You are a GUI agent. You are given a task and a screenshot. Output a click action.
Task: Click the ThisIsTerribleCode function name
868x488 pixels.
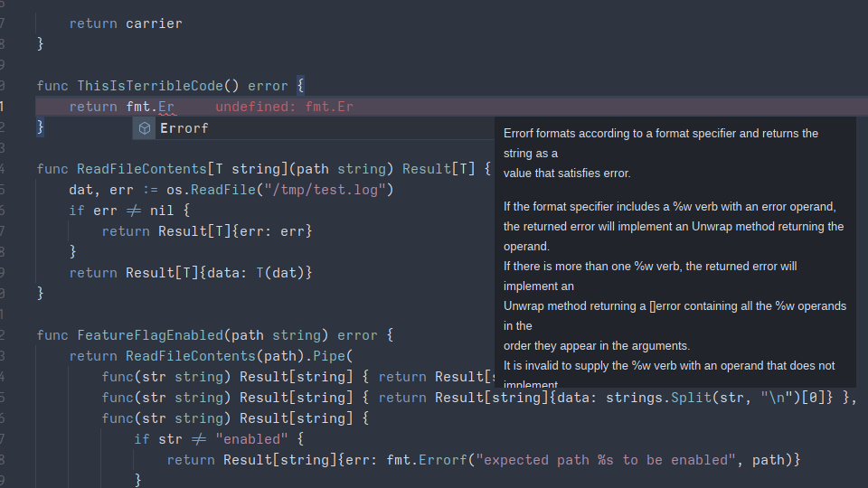pos(149,86)
